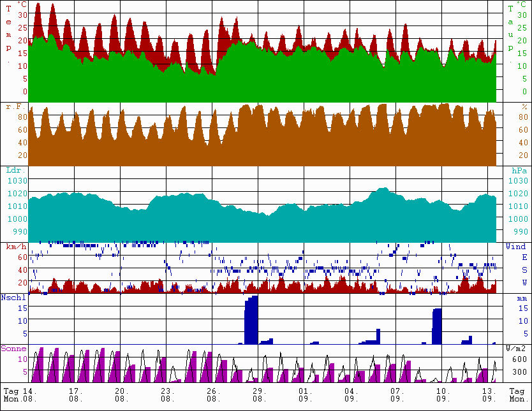Image resolution: width=532 pixels, height=411 pixels.
Task: Click the wind direction letter 'W'
Action: (524, 282)
